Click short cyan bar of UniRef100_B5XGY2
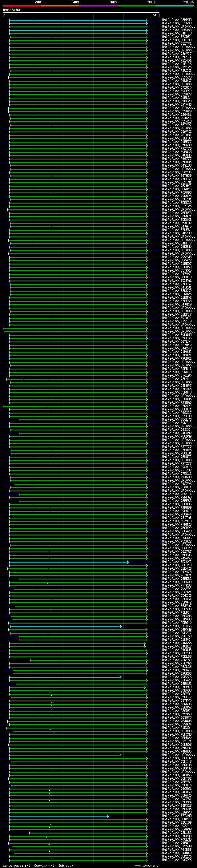Image resolution: width=197 pixels, height=868 pixels. 69,562
